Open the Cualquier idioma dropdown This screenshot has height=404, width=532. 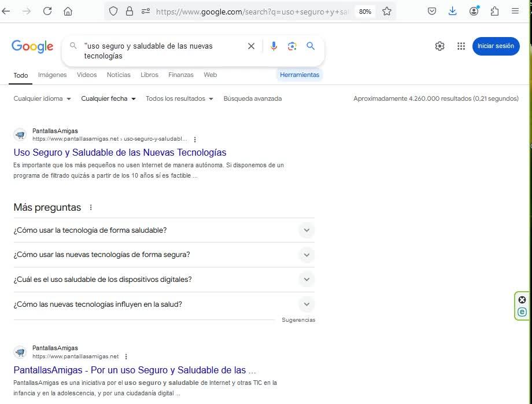42,98
